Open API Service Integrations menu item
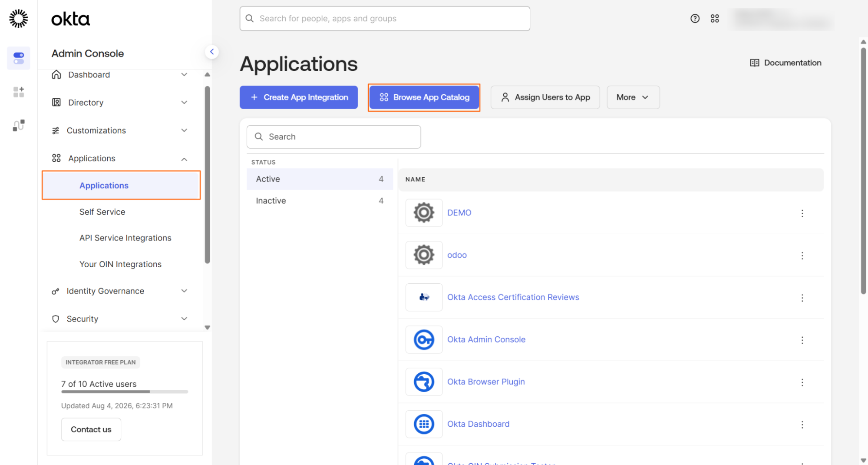Viewport: 868px width, 465px height. [x=125, y=238]
